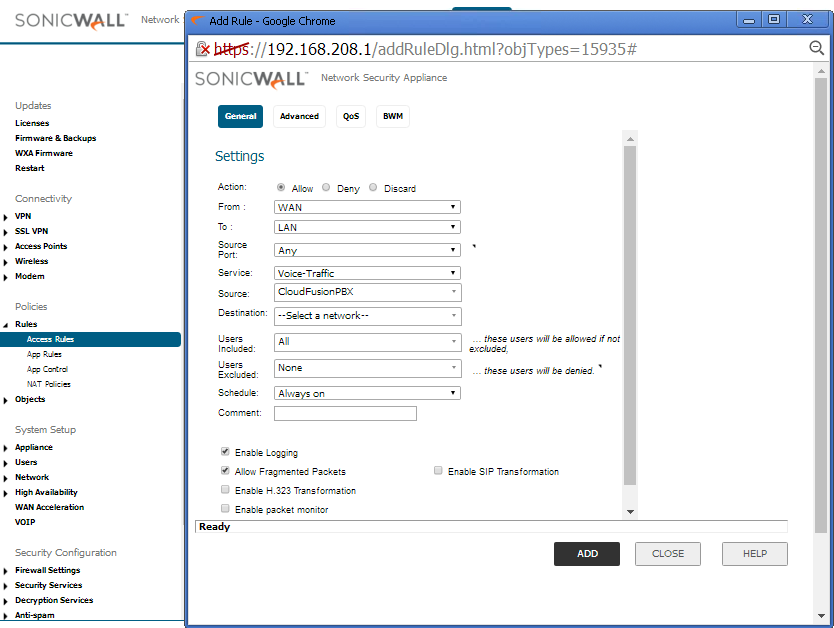This screenshot has height=628, width=834.
Task: Click the ADD button
Action: pos(587,554)
